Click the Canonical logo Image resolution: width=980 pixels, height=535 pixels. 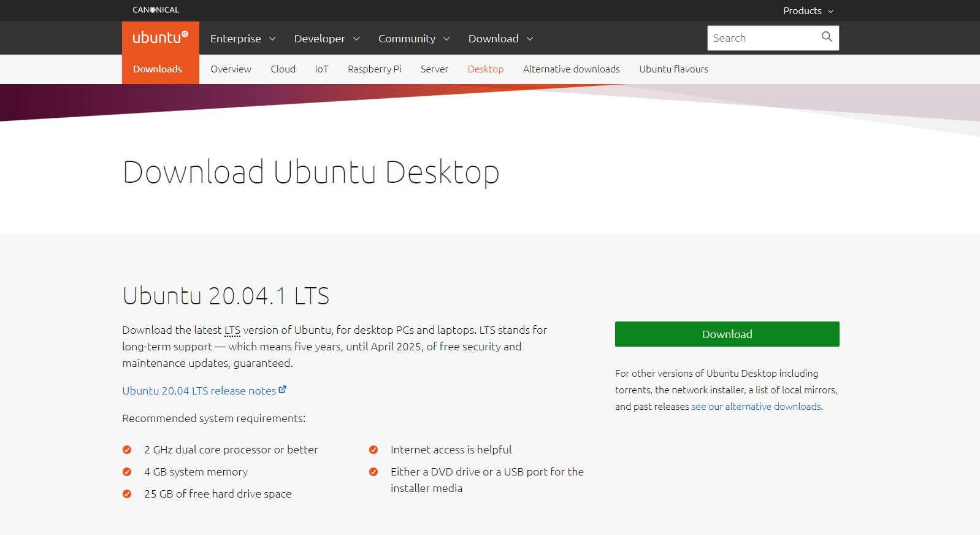(156, 10)
